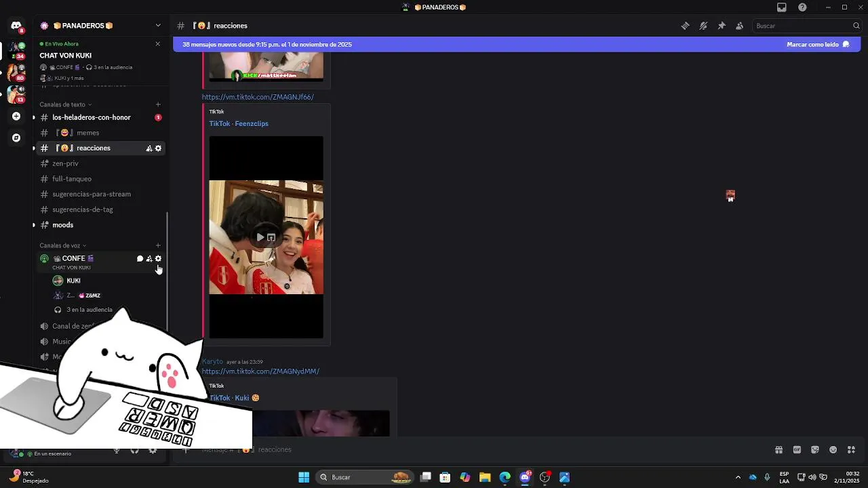The width and height of the screenshot is (868, 488).
Task: Invite people to reacciones channel icon
Action: point(149,148)
